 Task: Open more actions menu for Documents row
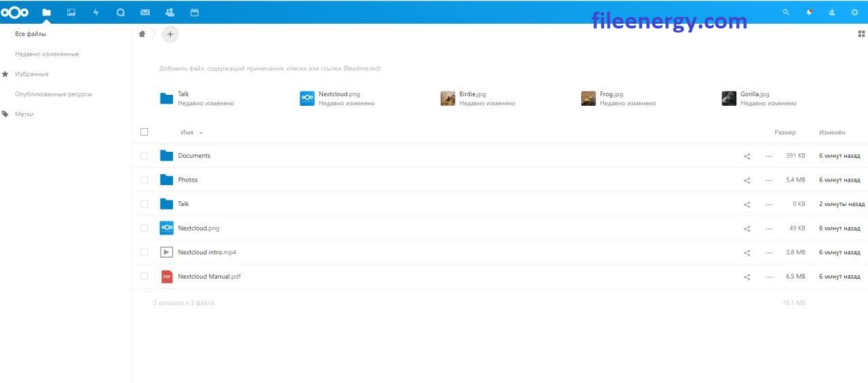[x=768, y=156]
